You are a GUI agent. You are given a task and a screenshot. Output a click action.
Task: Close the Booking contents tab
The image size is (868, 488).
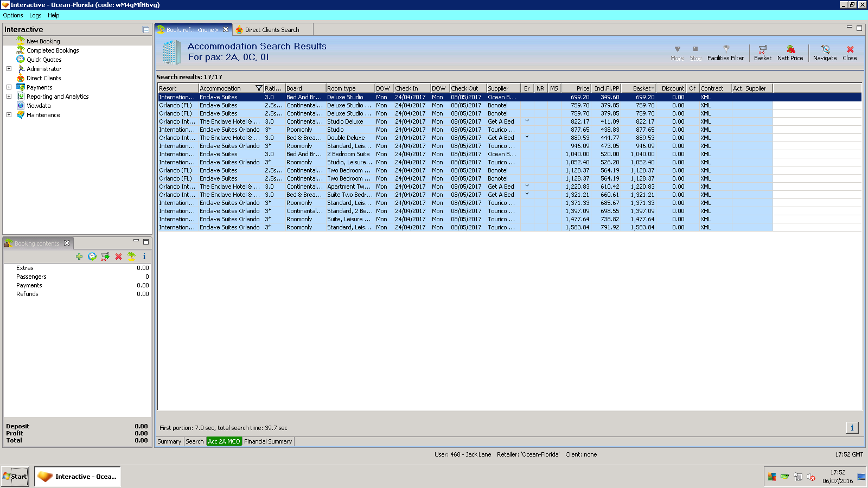(x=67, y=243)
